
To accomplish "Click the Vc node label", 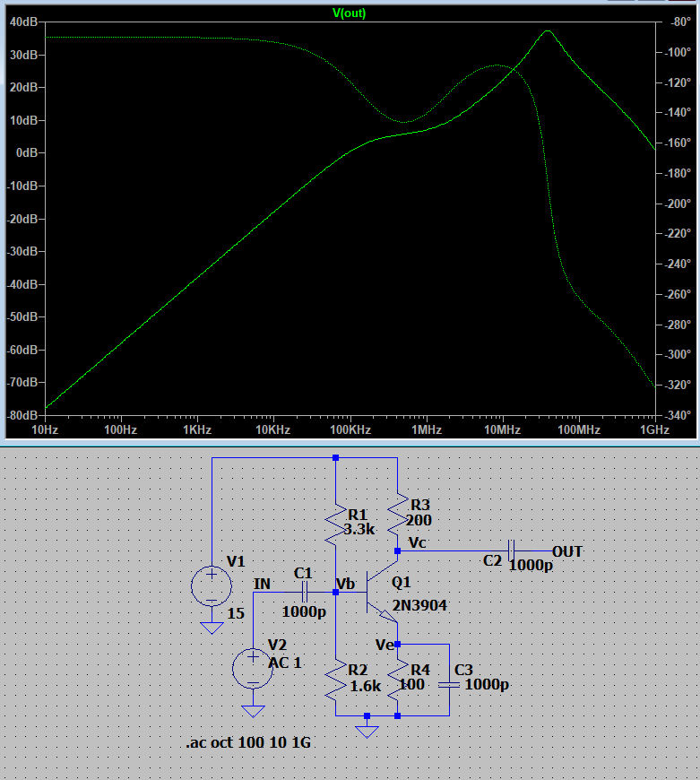I will tap(417, 542).
